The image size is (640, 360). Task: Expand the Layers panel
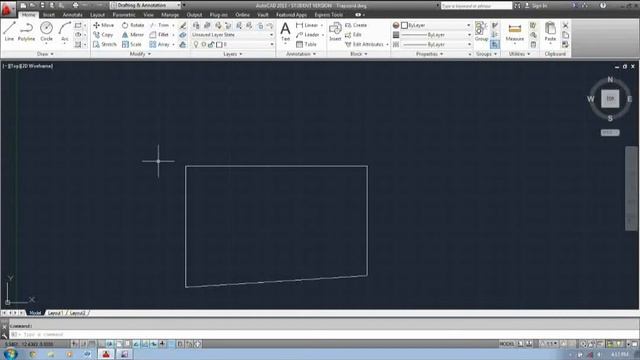pyautogui.click(x=233, y=54)
